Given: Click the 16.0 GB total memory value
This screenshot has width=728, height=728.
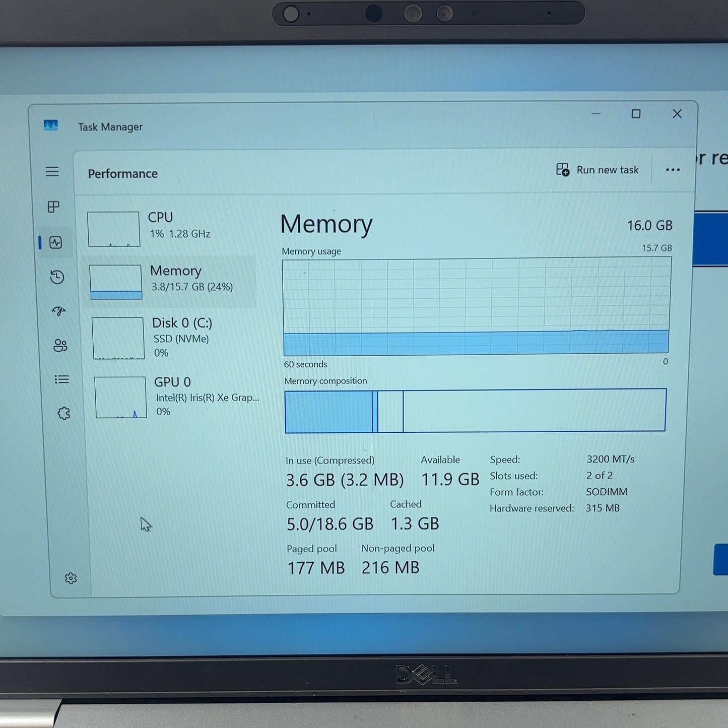Looking at the screenshot, I should [x=649, y=226].
